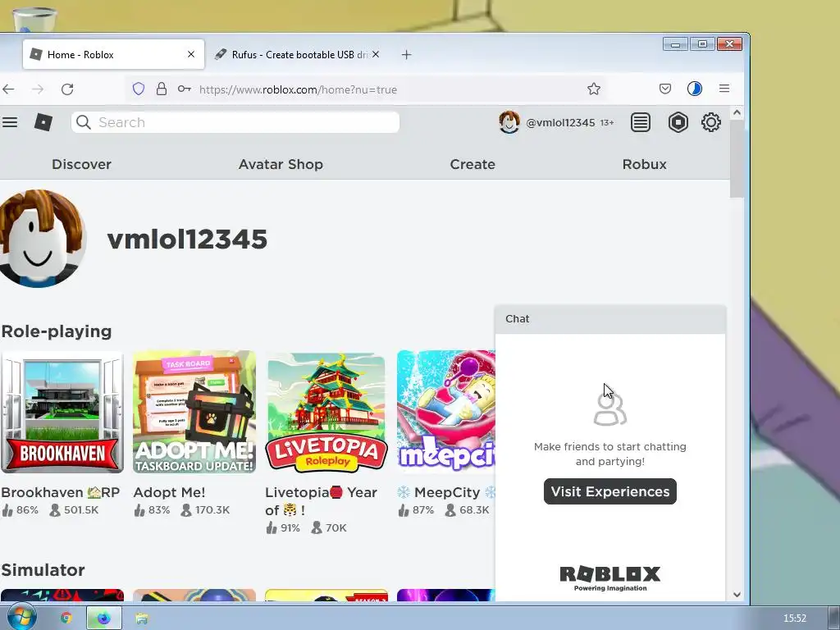Open the Firefox application menu
The height and width of the screenshot is (630, 840).
724,89
